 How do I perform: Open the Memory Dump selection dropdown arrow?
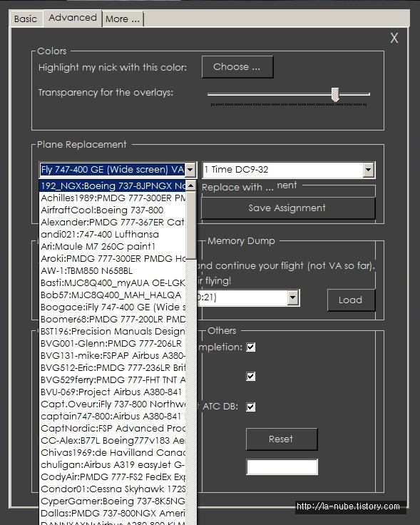pos(293,297)
